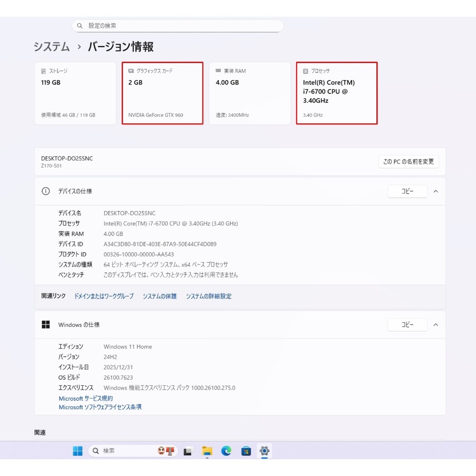Click the このPCの名前を変更 button
This screenshot has width=476, height=476.
tap(409, 161)
